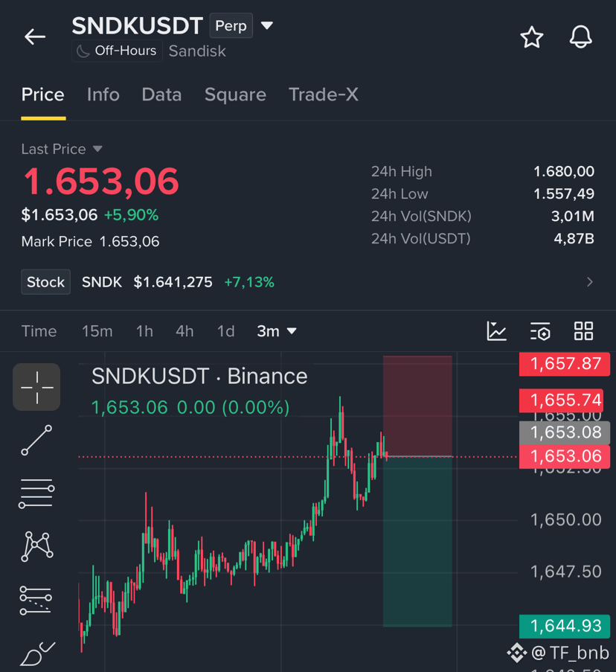Click the SNDKUSDT · Binance chart title

[x=199, y=377]
